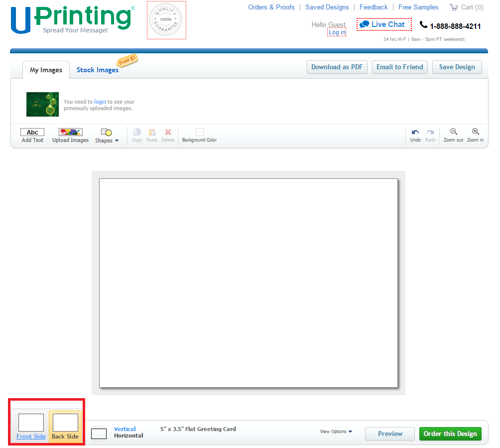500x448 pixels.
Task: Open the Background Color swatch
Action: pos(199,132)
